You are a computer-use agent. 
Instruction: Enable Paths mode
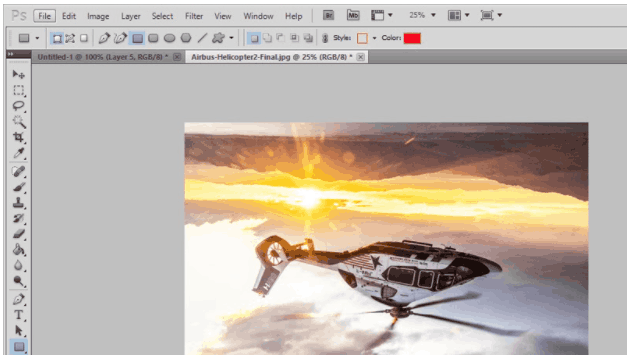[70, 38]
